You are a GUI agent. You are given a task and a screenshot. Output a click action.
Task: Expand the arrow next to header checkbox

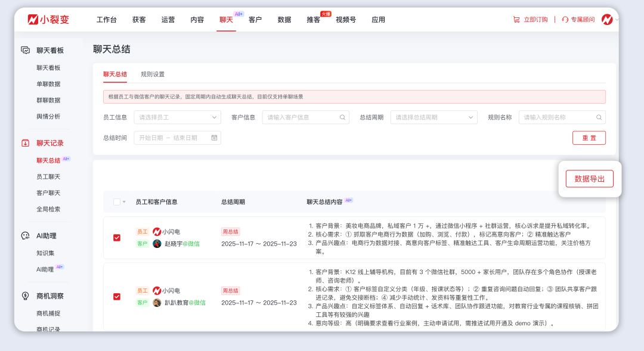(124, 202)
